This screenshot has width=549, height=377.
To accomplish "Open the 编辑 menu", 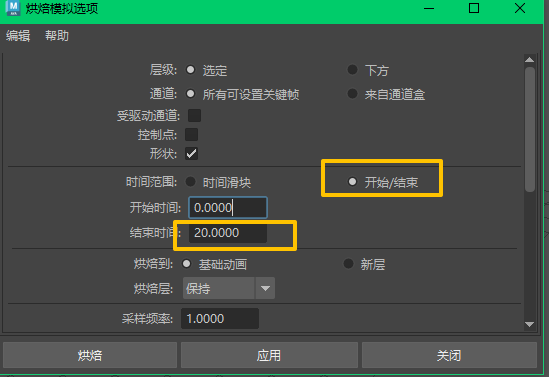I will (18, 36).
